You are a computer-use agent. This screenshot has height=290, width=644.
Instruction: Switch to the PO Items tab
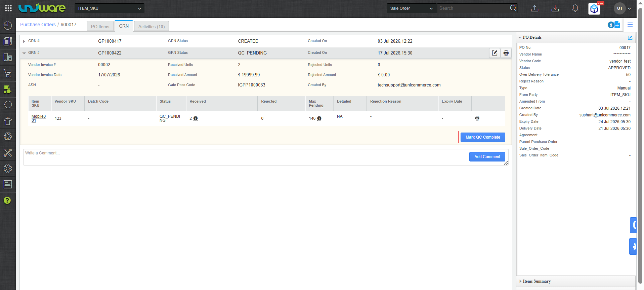100,27
